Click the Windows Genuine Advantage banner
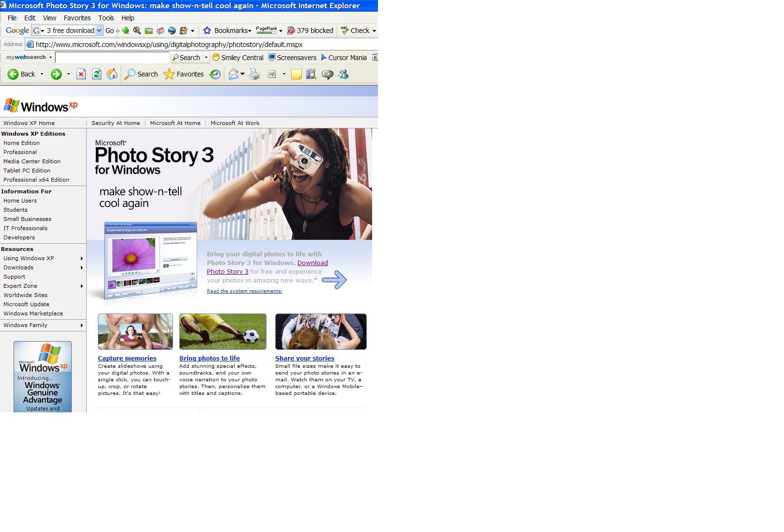 (x=43, y=377)
